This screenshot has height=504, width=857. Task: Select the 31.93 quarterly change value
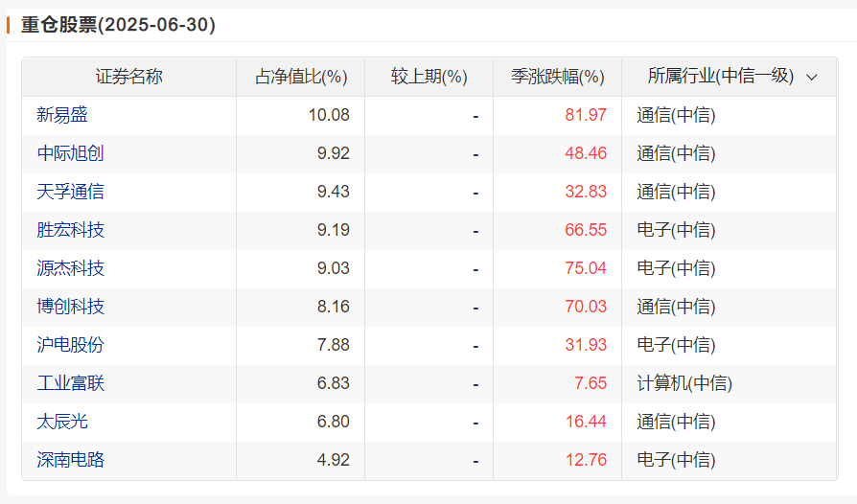586,345
